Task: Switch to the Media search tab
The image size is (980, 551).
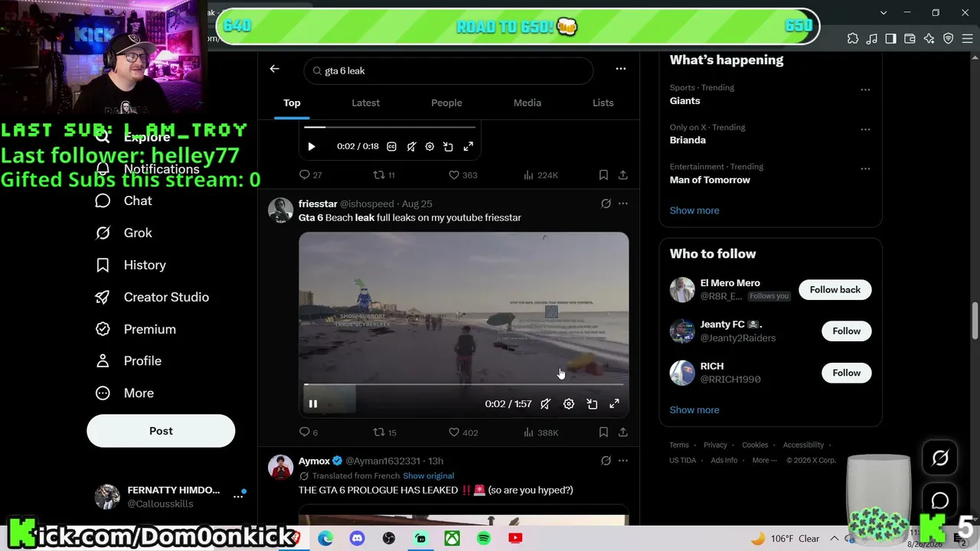Action: [x=528, y=103]
